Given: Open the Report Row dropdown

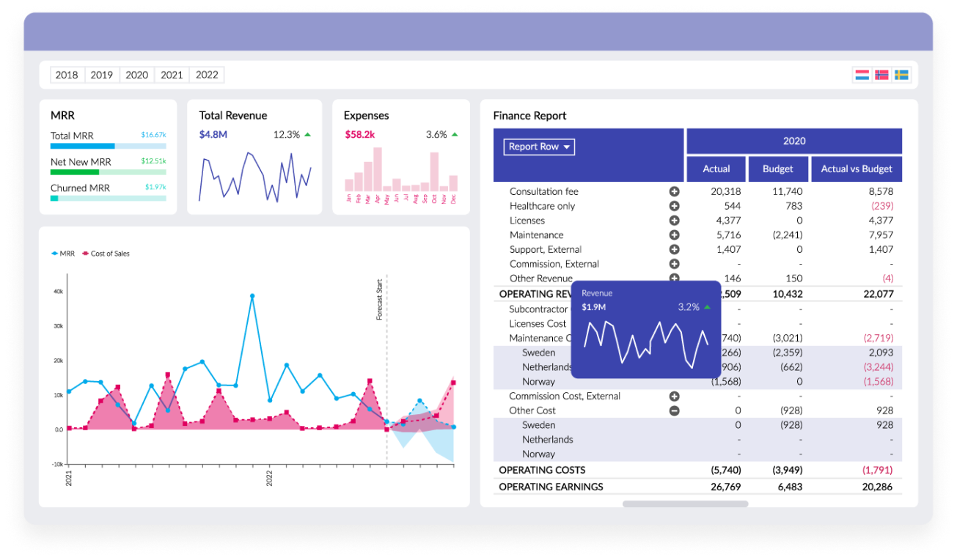Looking at the screenshot, I should 538,147.
